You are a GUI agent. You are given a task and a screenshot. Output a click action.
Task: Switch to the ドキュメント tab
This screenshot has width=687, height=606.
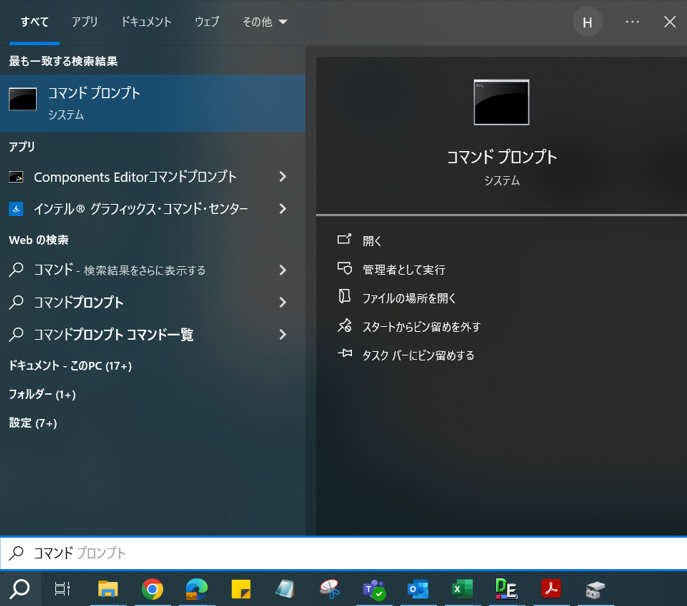coord(146,22)
